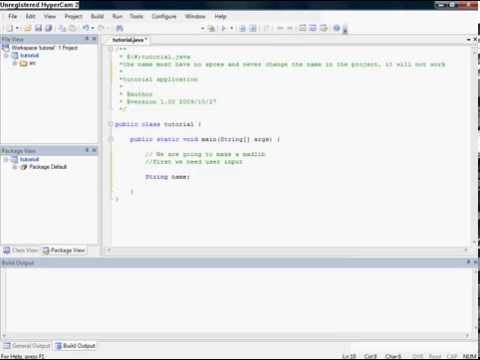
Task: Click the 'tutorial application' comment line
Action: coord(159,79)
